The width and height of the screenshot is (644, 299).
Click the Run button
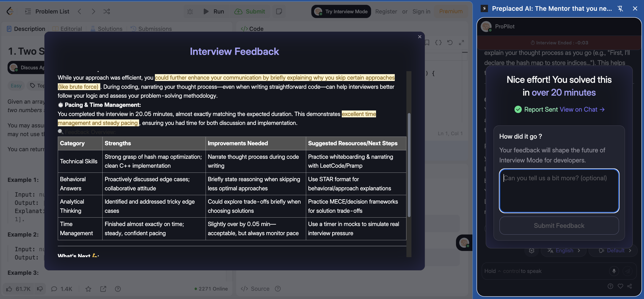click(214, 11)
